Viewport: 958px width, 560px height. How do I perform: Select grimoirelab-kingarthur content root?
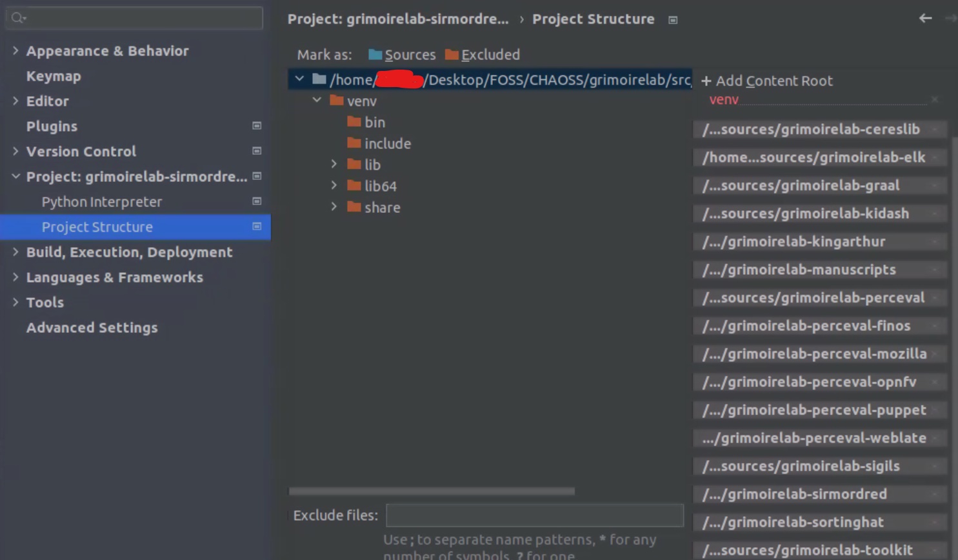coord(819,241)
